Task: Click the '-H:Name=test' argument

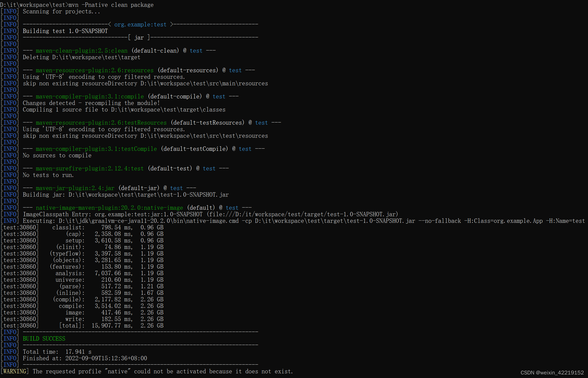Action: pos(565,221)
